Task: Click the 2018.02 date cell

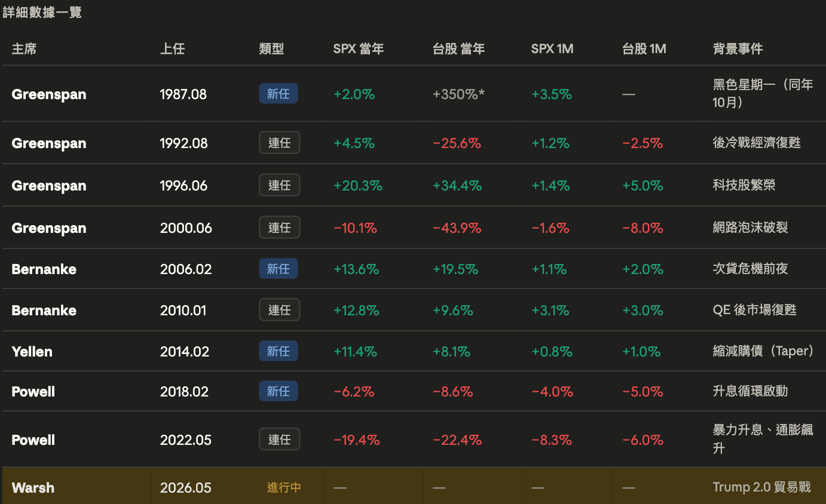Action: coord(184,392)
